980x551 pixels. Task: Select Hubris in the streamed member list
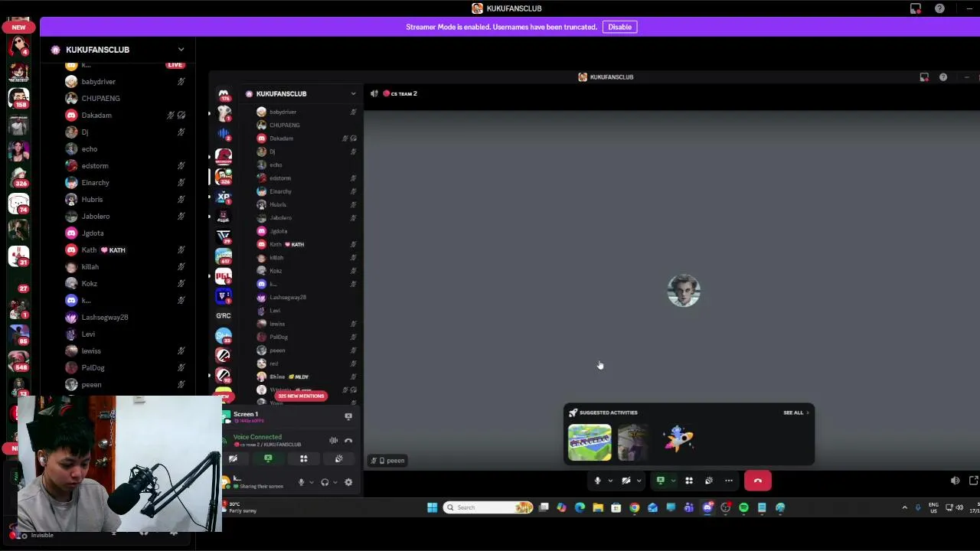tap(278, 204)
